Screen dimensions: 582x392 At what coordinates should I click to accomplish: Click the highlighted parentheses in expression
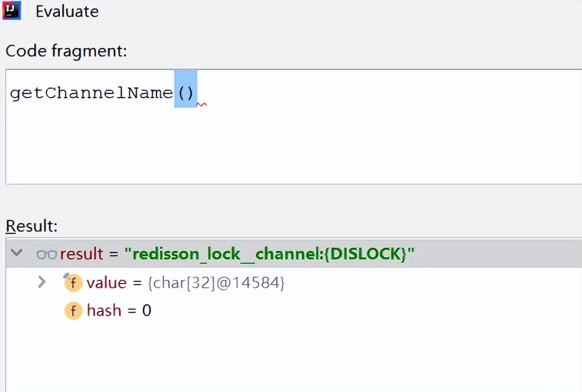pyautogui.click(x=185, y=93)
